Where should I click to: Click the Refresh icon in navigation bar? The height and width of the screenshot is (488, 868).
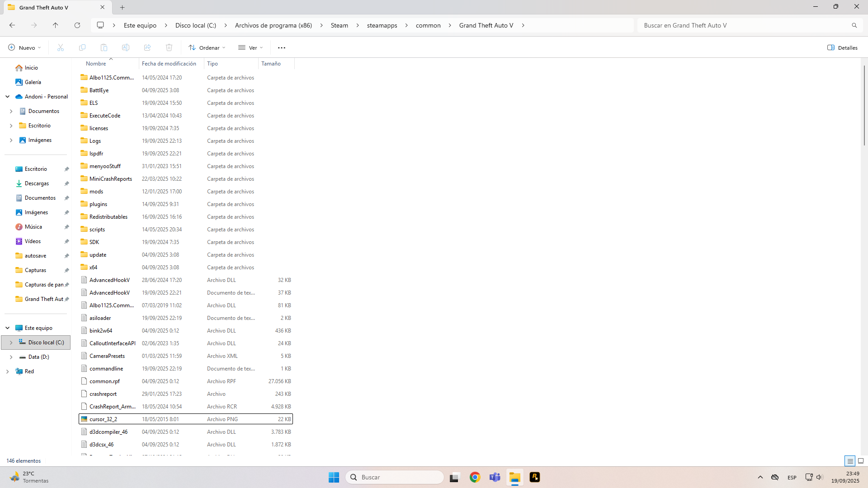[77, 25]
